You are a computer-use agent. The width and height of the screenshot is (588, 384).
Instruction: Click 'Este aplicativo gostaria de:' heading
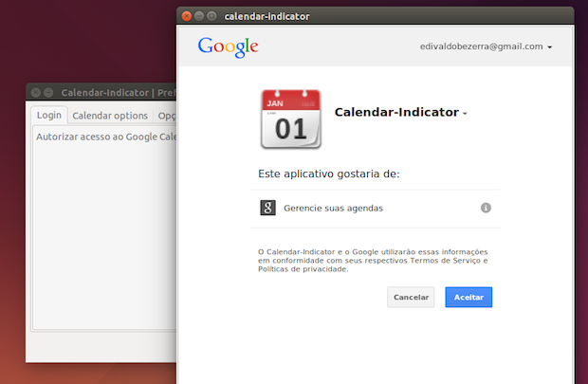pyautogui.click(x=328, y=174)
